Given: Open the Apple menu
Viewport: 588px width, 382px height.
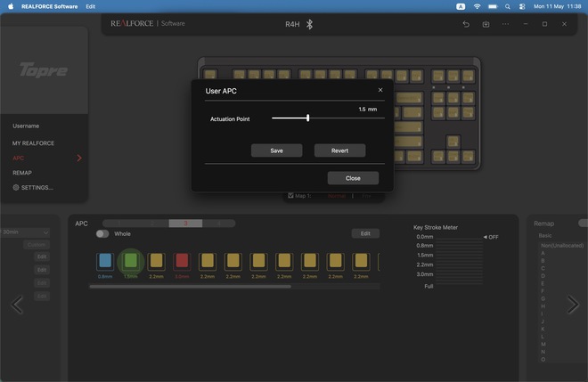Looking at the screenshot, I should coord(11,6).
